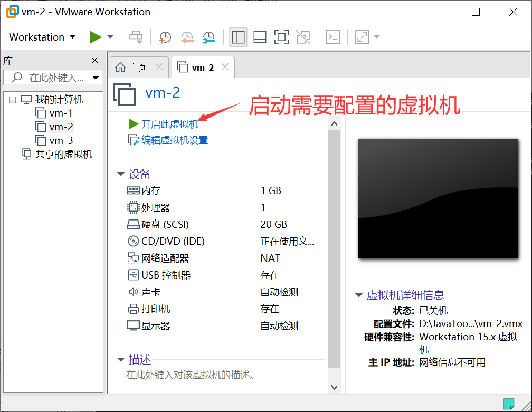Click the vertical scrollbar thumb
The width and height of the screenshot is (532, 412).
334,249
